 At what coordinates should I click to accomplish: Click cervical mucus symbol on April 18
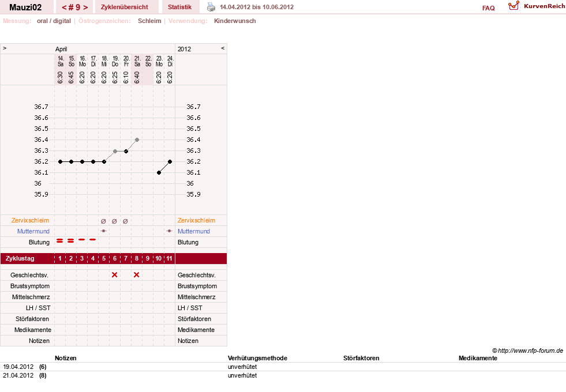[104, 221]
